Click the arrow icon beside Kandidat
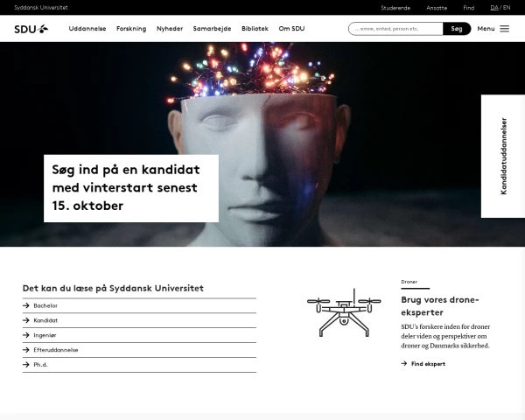 click(26, 320)
